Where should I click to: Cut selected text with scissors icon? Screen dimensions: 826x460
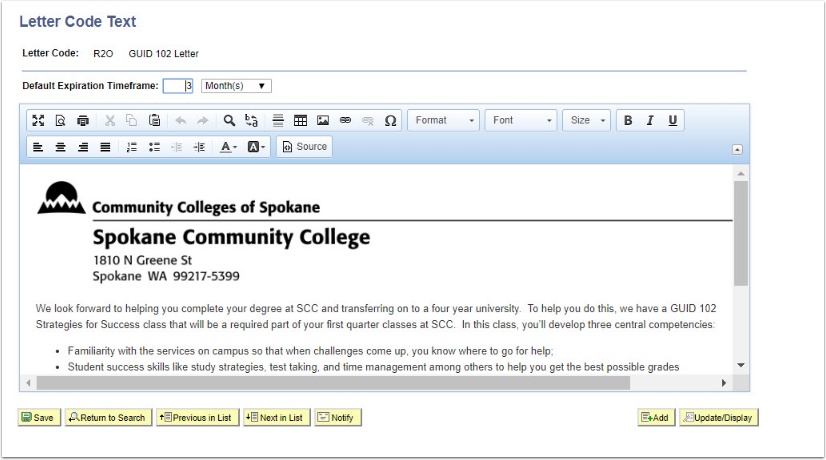pyautogui.click(x=110, y=120)
